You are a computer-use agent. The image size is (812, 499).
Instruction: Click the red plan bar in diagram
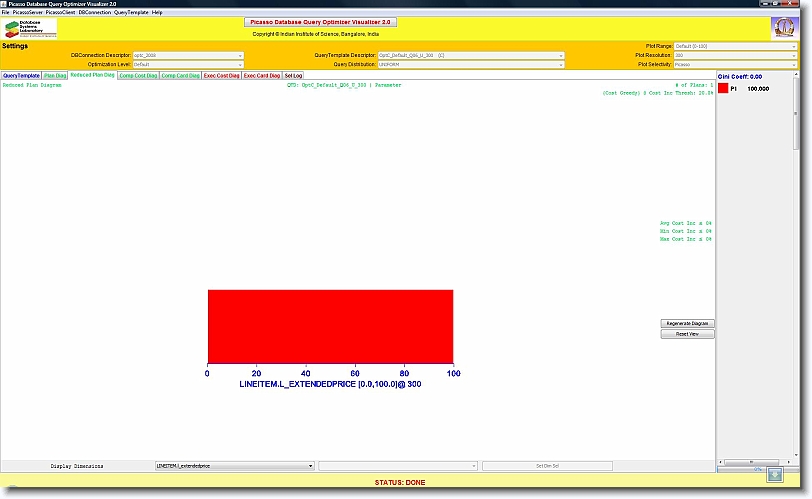pos(330,326)
